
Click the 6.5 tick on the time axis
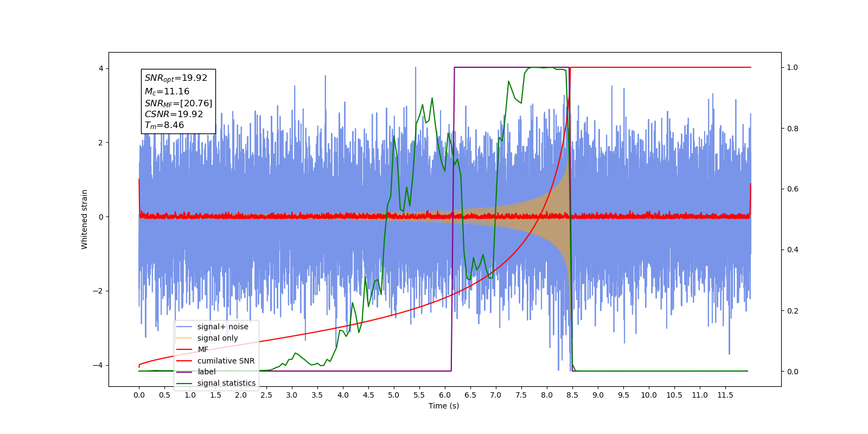pyautogui.click(x=470, y=395)
